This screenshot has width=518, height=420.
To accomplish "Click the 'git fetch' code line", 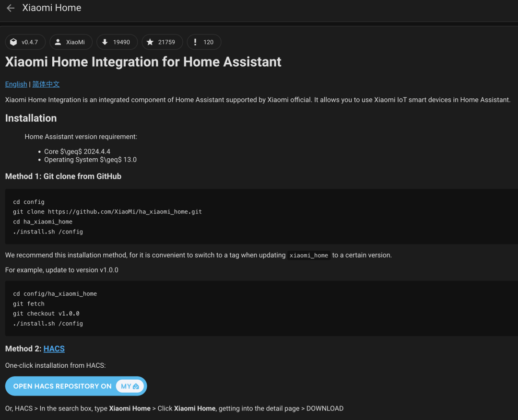I will point(29,303).
